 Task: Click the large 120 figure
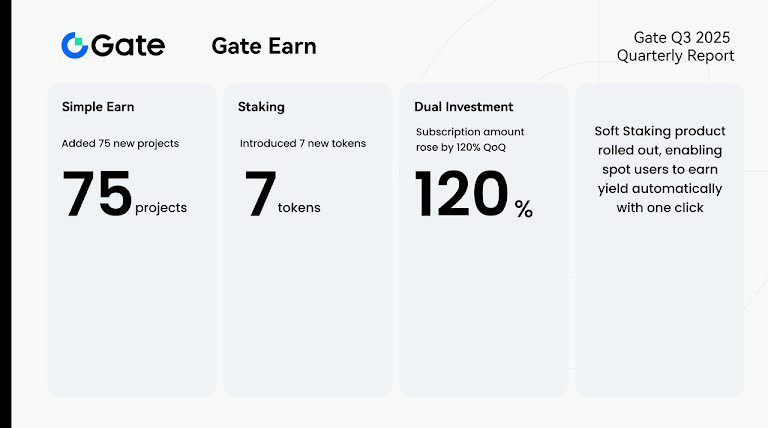[x=461, y=194]
